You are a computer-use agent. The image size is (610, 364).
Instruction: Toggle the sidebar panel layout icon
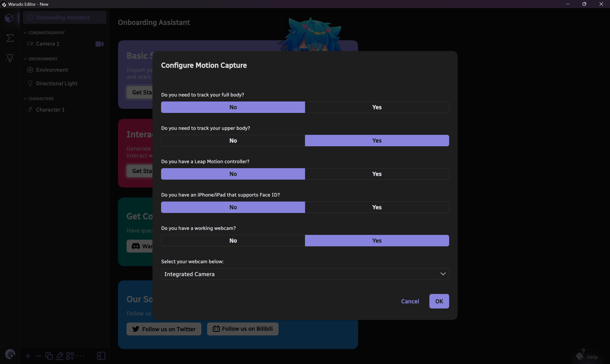pos(101,356)
